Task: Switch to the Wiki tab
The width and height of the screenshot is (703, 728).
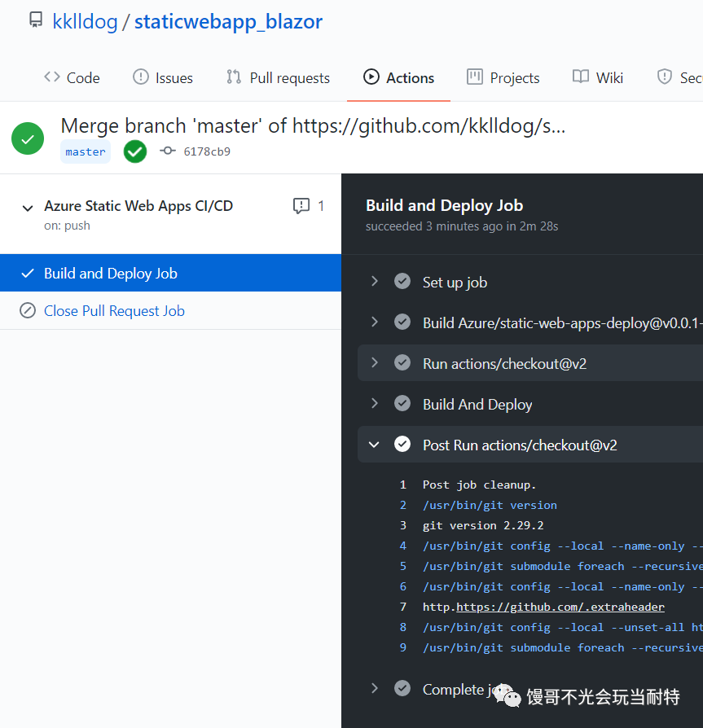Action: 598,77
